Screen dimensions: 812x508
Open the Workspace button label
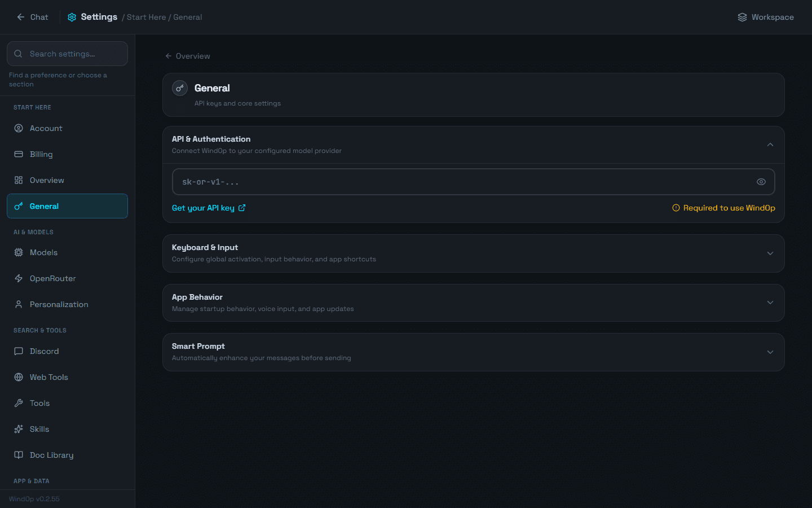(773, 17)
